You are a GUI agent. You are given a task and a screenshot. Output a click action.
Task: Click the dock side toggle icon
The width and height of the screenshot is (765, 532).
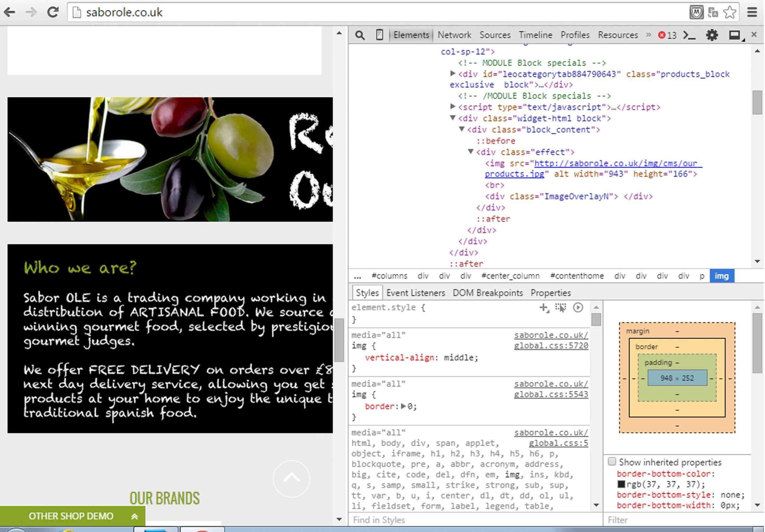(x=734, y=35)
